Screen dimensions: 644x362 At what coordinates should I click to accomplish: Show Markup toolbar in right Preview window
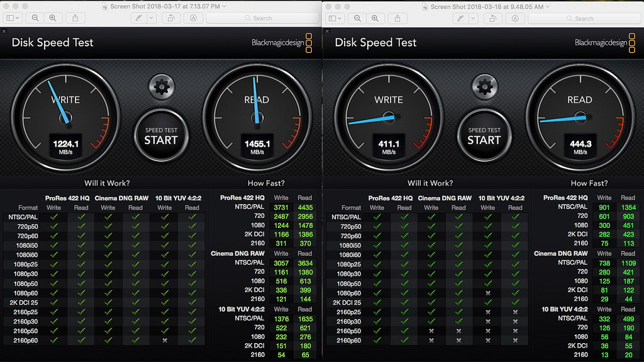tap(515, 18)
